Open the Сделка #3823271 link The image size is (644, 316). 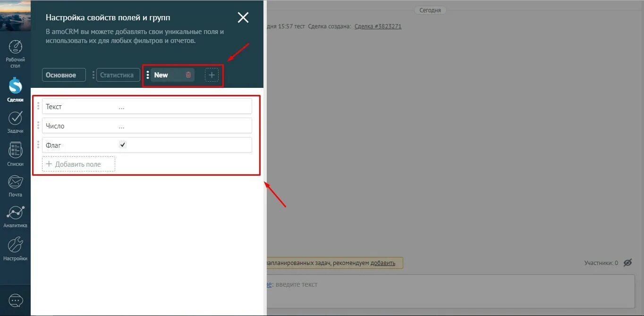coord(378,26)
